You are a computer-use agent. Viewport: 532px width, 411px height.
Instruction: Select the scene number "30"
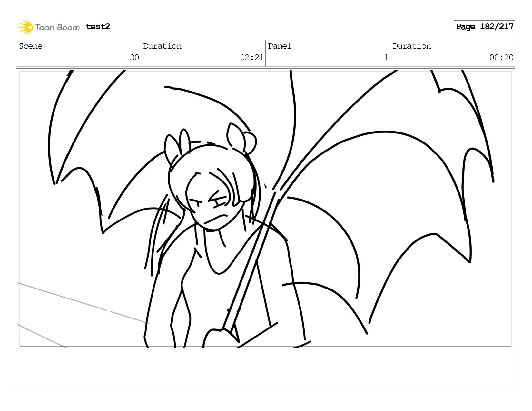coord(134,58)
